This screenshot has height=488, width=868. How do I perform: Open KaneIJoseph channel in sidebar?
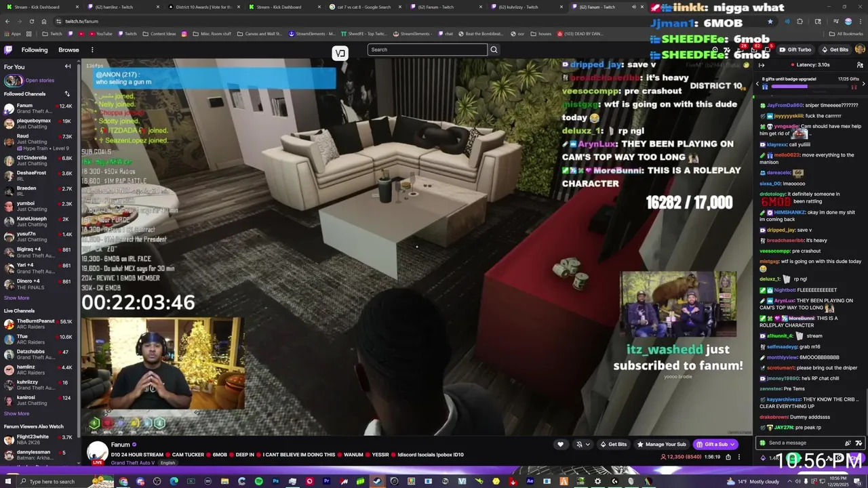(x=38, y=222)
